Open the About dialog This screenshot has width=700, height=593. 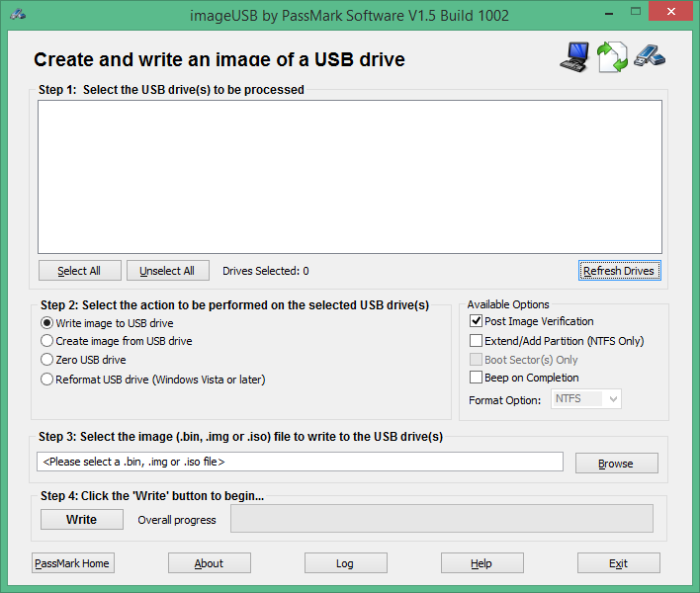point(210,563)
